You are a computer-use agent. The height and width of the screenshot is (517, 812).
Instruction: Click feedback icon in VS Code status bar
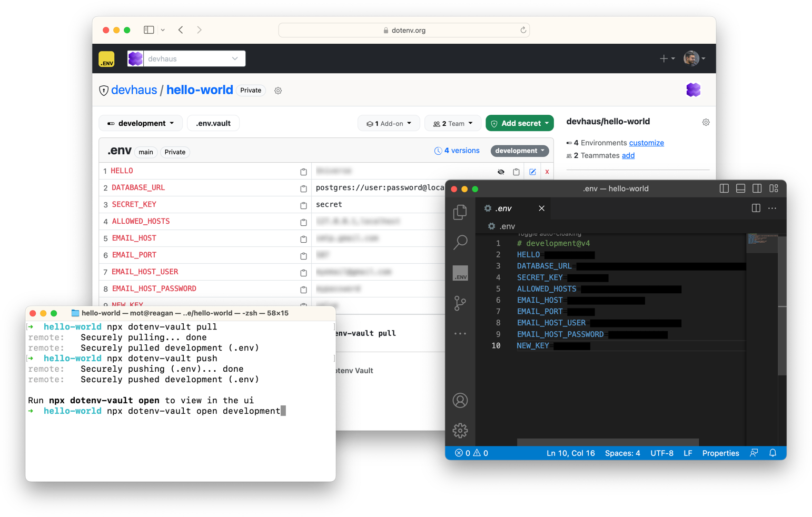(x=754, y=453)
